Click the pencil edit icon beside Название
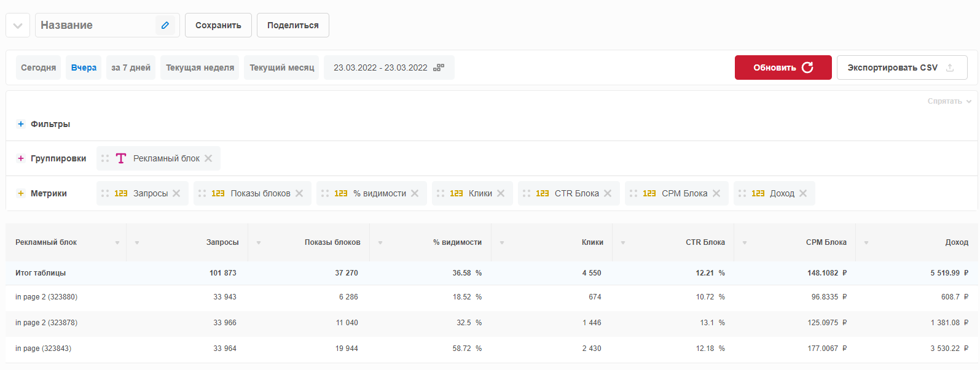The image size is (980, 370). (165, 25)
